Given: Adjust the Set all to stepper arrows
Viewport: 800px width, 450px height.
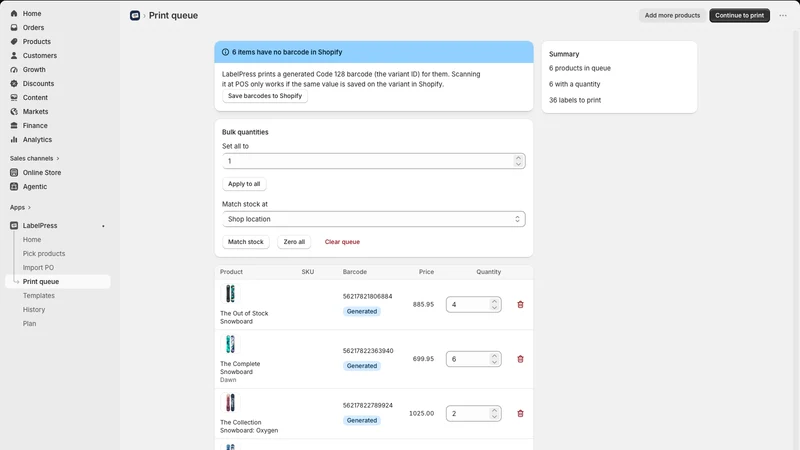Looking at the screenshot, I should (x=518, y=161).
